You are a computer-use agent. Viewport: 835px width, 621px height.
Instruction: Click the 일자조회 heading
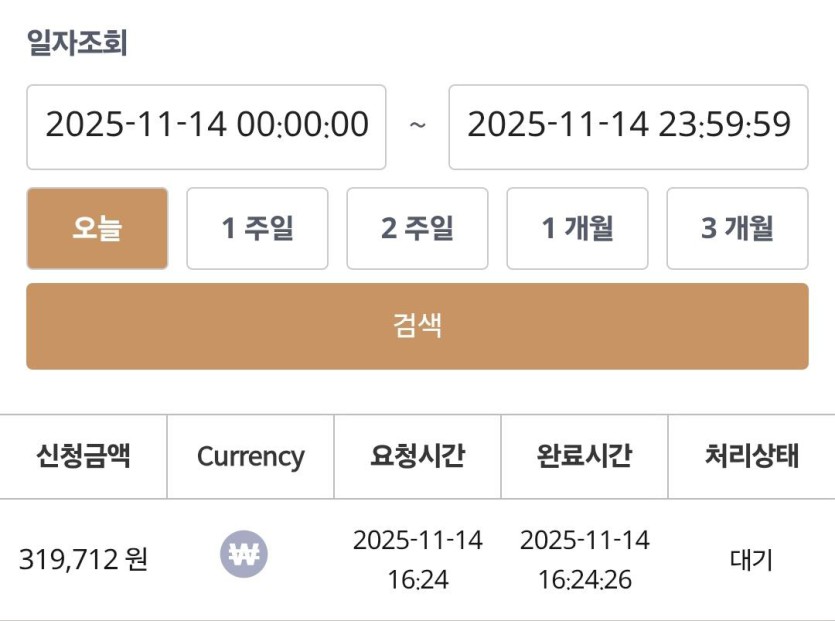pos(77,44)
